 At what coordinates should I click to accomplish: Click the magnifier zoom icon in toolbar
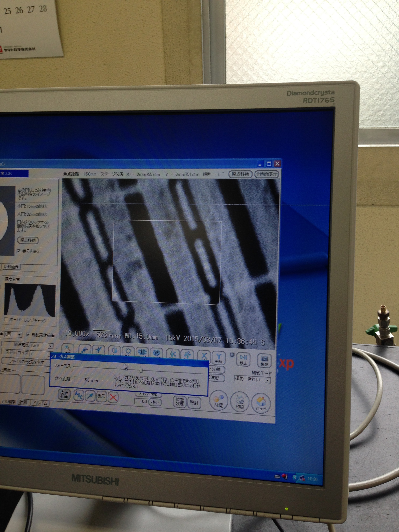pos(68,348)
